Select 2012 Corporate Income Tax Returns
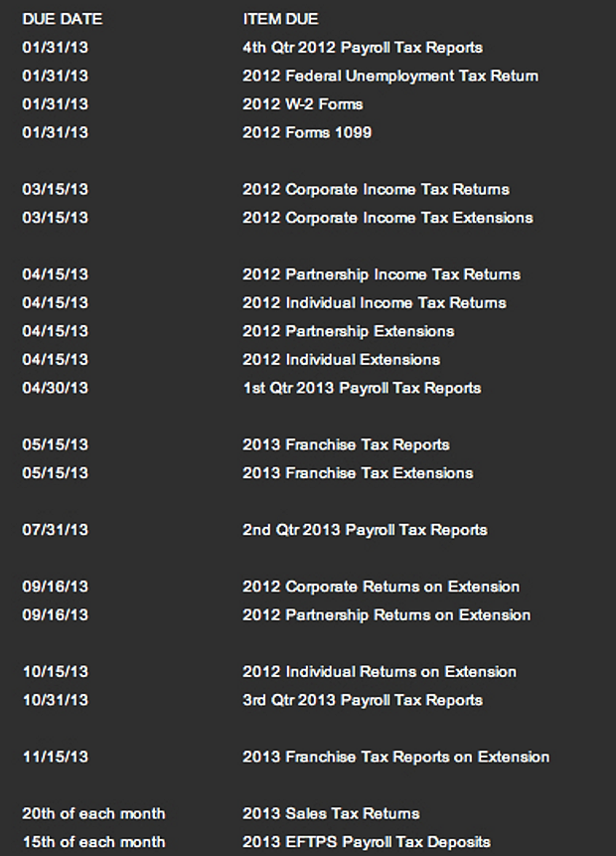Image resolution: width=616 pixels, height=856 pixels. 376,189
